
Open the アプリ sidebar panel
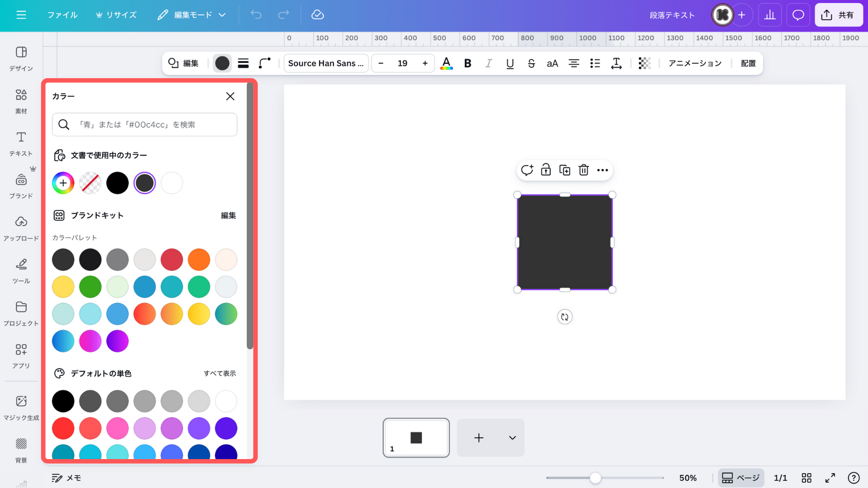click(21, 356)
